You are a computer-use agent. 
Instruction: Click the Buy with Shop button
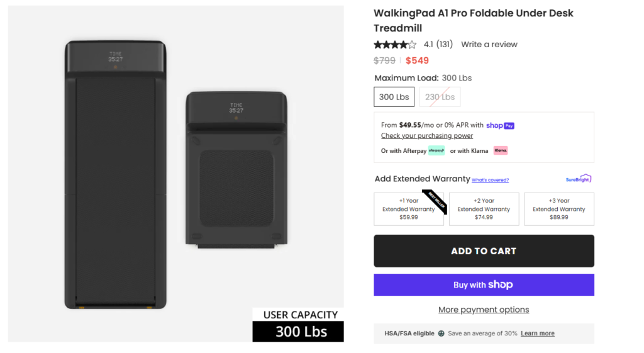pyautogui.click(x=484, y=285)
